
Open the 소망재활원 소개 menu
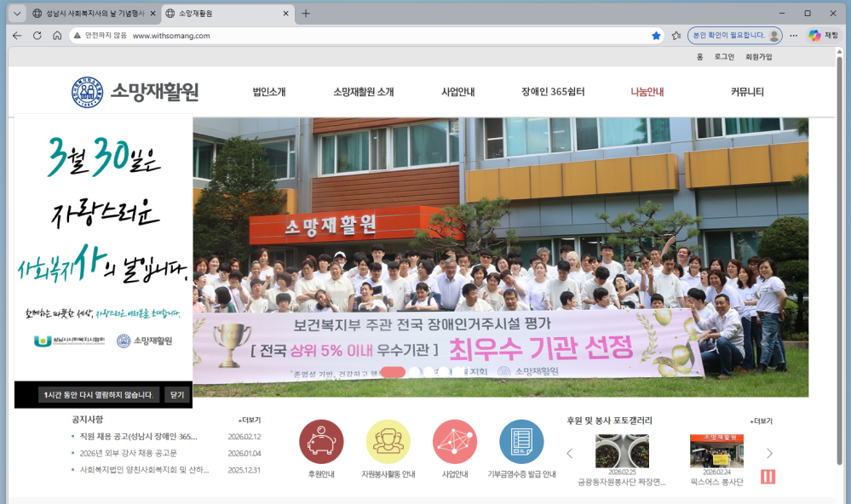coord(364,92)
